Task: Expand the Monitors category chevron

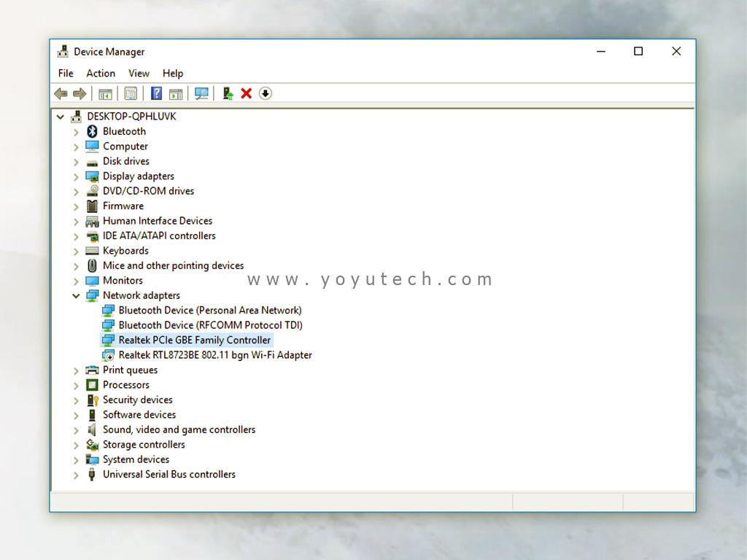Action: (76, 281)
